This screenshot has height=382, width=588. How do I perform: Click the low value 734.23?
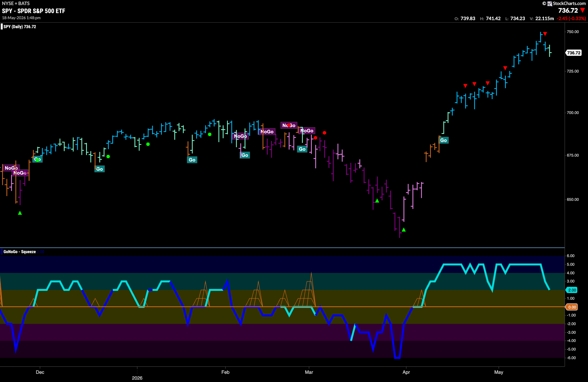517,19
